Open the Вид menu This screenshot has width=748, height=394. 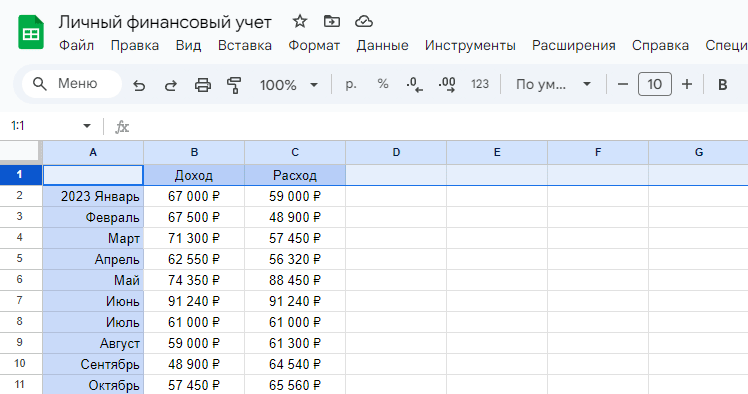tap(188, 45)
